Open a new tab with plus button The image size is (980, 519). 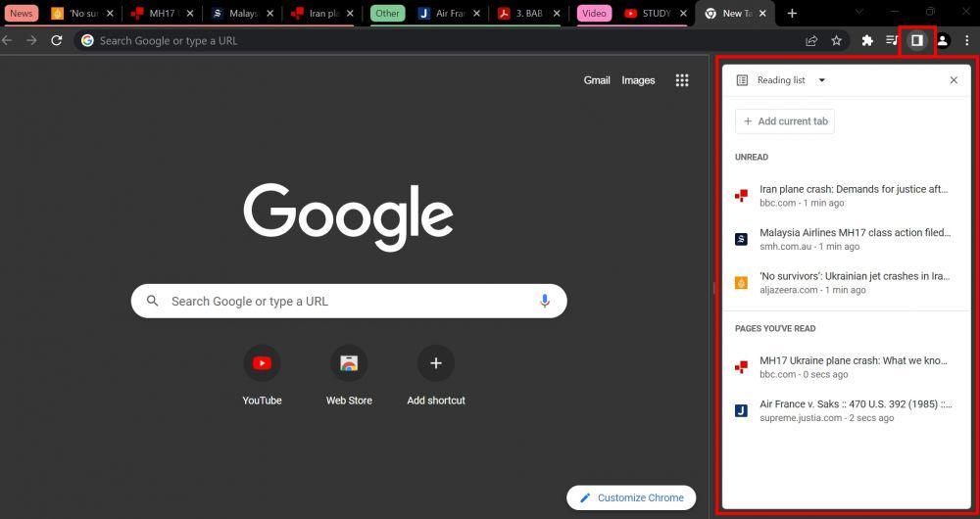(x=792, y=13)
